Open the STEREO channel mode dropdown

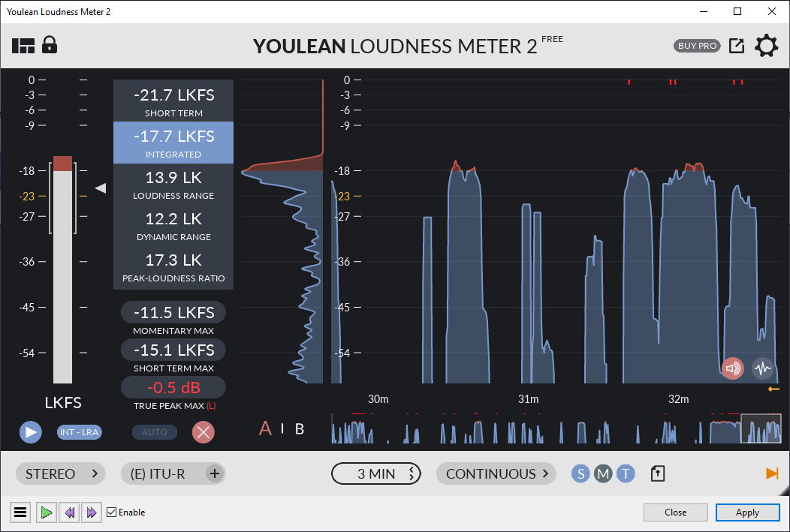[x=61, y=473]
